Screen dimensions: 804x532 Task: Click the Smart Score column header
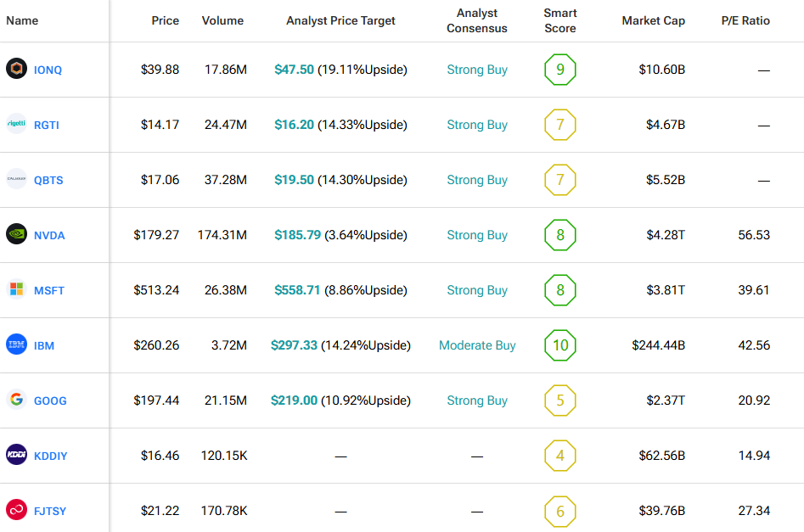coord(559,20)
